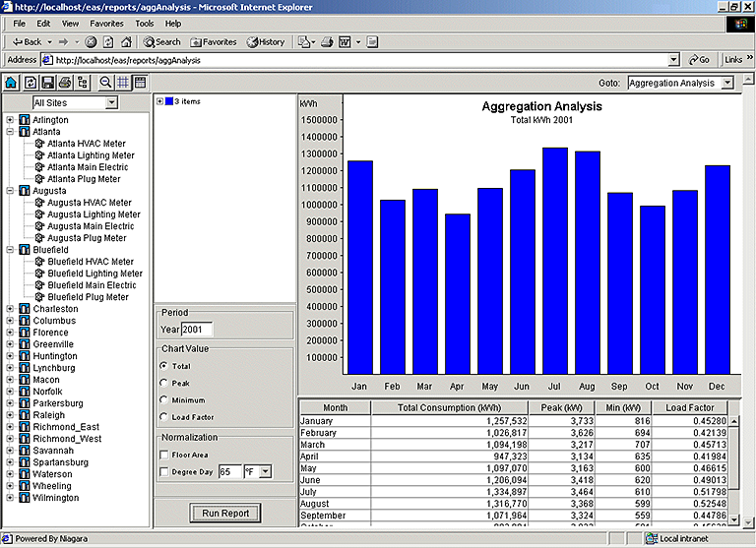The width and height of the screenshot is (756, 548).
Task: Click the magnifier zoom icon in toolbar
Action: [105, 83]
